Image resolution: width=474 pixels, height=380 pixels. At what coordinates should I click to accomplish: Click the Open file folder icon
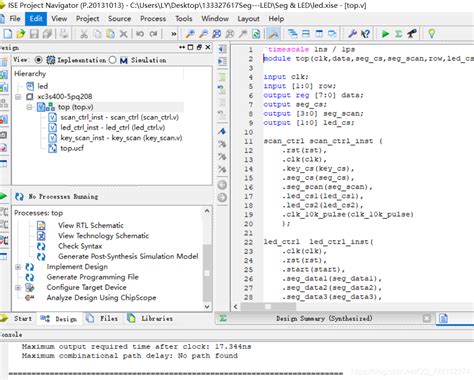(21, 34)
